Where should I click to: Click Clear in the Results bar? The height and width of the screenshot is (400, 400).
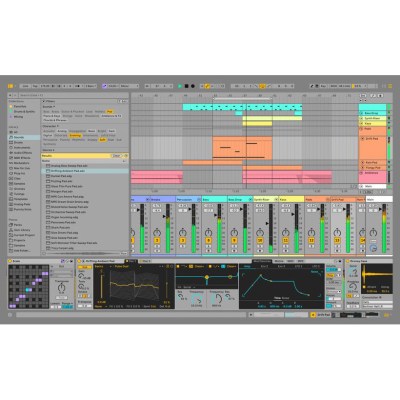[116, 156]
